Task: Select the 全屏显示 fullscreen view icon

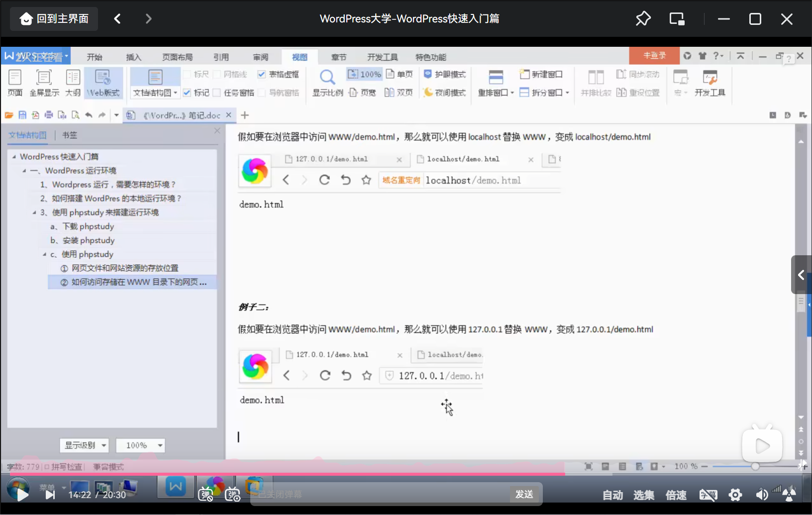Action: coord(44,83)
